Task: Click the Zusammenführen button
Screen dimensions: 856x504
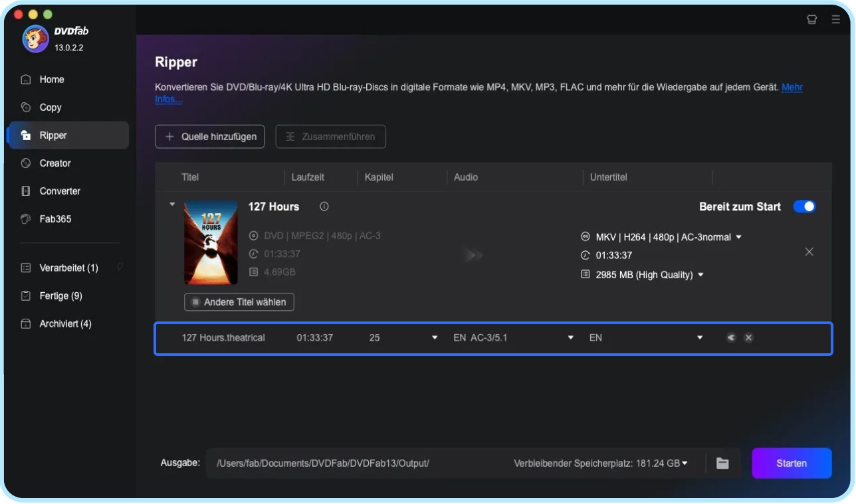Action: [x=331, y=137]
